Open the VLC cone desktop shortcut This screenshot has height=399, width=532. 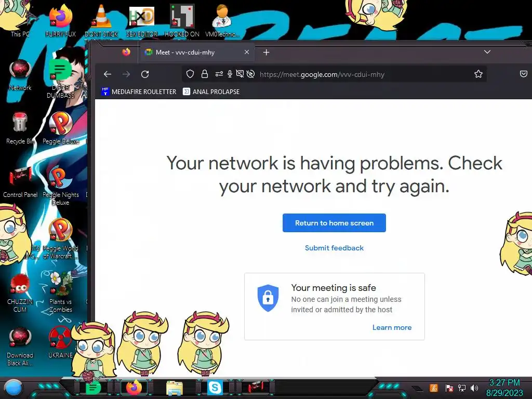point(101,20)
